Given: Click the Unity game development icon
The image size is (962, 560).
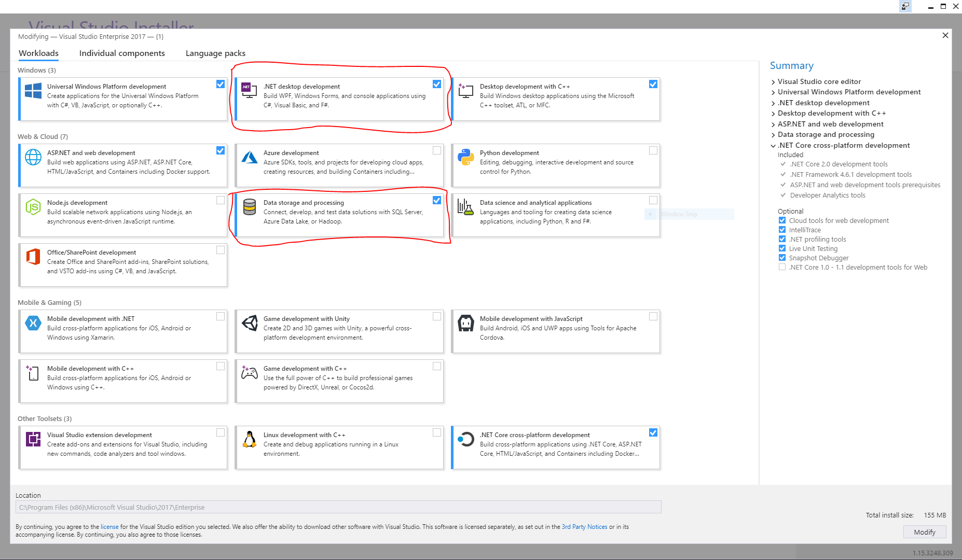Looking at the screenshot, I should click(x=250, y=323).
